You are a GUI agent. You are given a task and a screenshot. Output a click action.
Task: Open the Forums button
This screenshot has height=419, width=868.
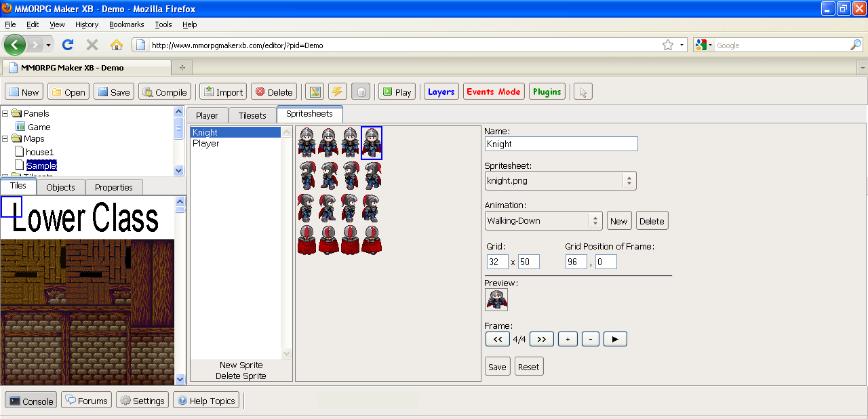(x=86, y=401)
